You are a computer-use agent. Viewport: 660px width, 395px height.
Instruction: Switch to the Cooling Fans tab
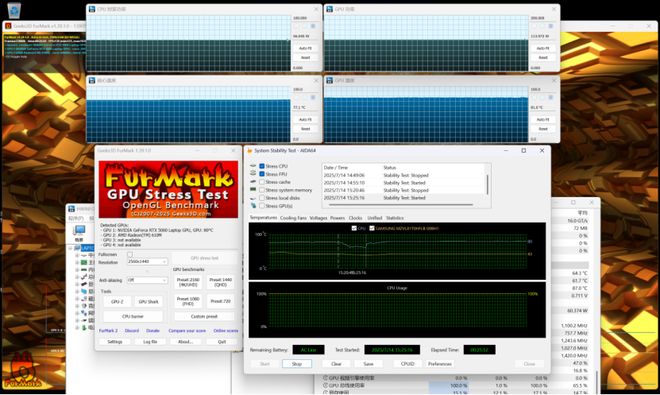pos(293,218)
